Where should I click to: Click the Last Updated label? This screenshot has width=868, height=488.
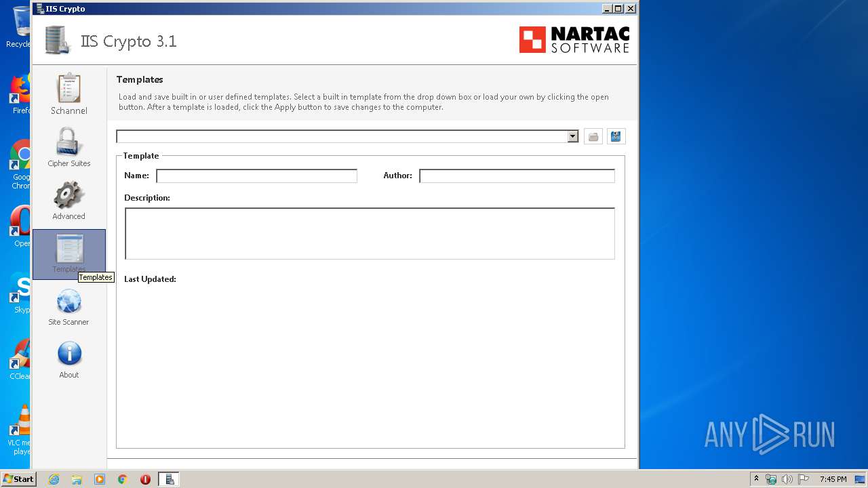[150, 279]
